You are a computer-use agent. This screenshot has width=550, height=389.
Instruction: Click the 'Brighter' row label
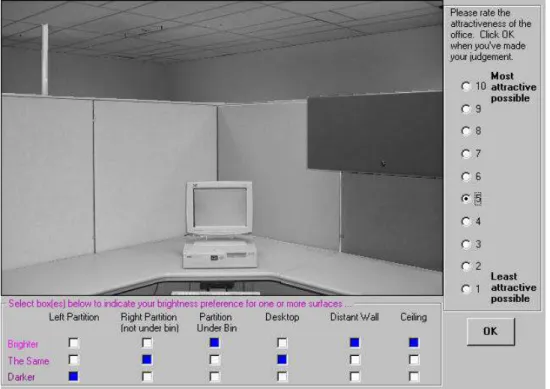pos(23,344)
